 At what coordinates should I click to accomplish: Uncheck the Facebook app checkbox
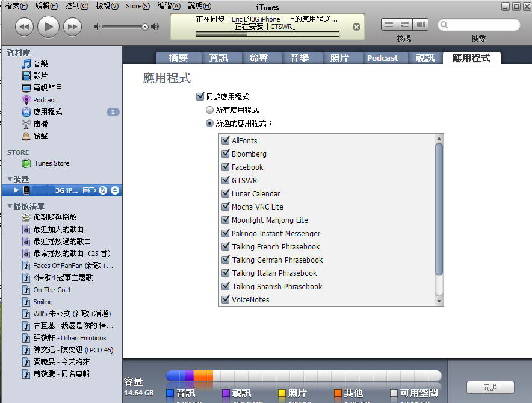pos(226,167)
